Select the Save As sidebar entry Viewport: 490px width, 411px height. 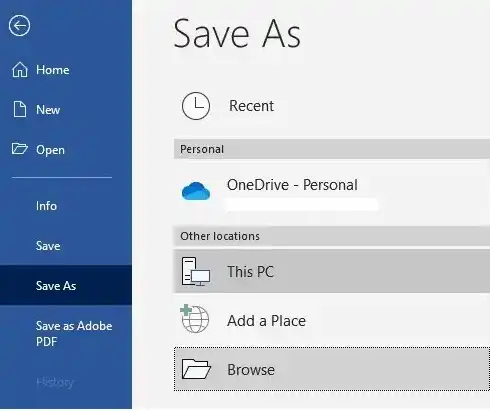click(x=66, y=285)
